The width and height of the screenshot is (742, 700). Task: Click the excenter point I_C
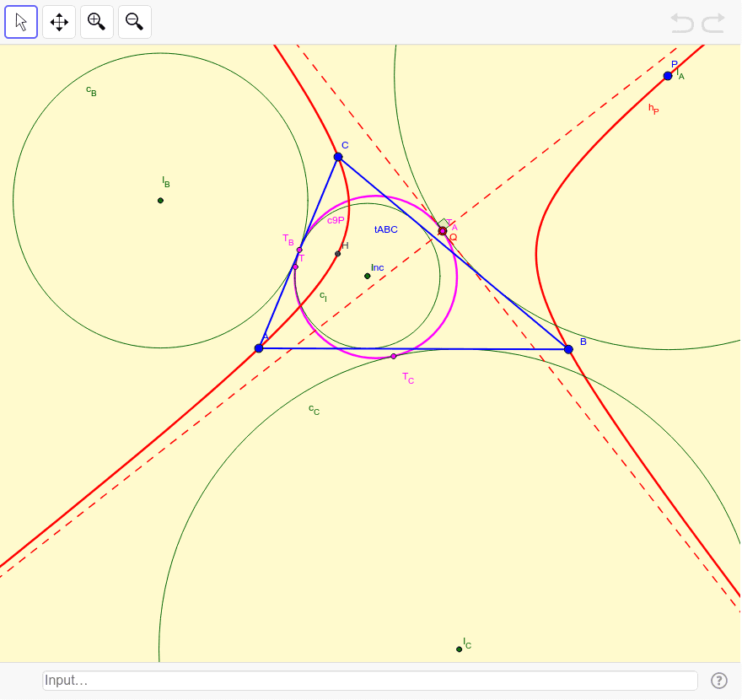click(x=459, y=649)
